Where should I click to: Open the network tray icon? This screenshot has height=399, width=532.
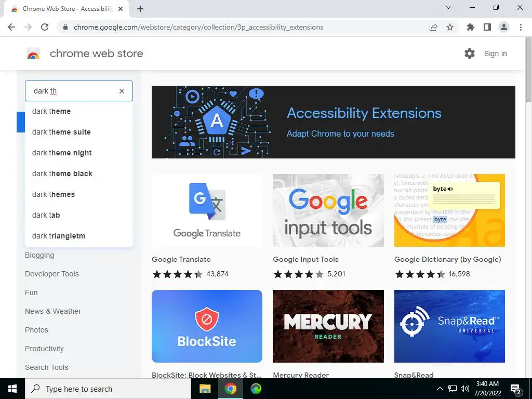click(x=453, y=389)
